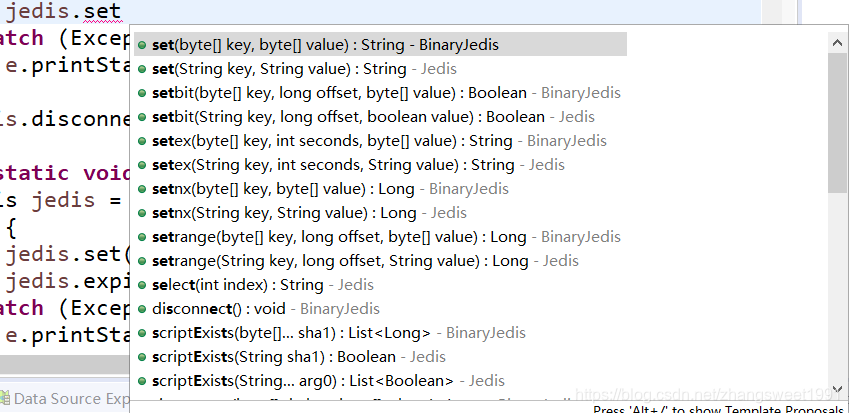
Task: Click green icon beside setbit byte[] proposal
Action: click(x=142, y=93)
